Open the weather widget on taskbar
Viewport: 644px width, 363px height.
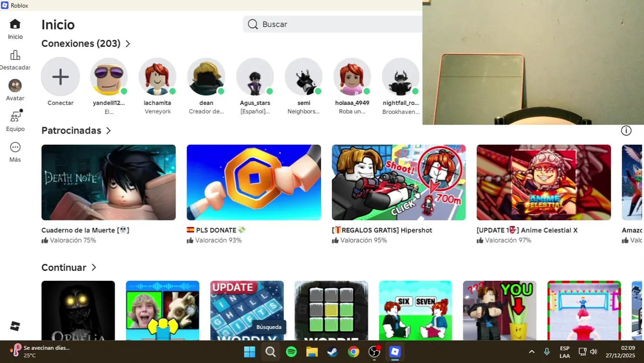(x=39, y=351)
